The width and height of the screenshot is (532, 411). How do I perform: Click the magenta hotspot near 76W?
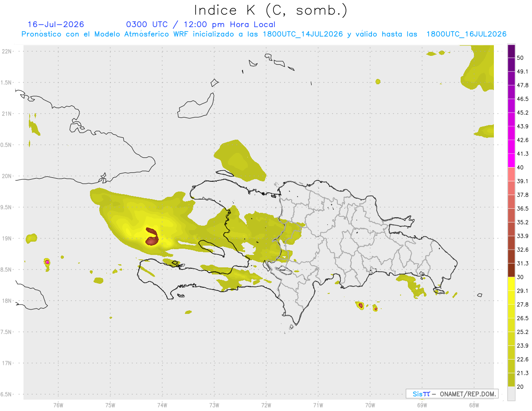tap(47, 262)
